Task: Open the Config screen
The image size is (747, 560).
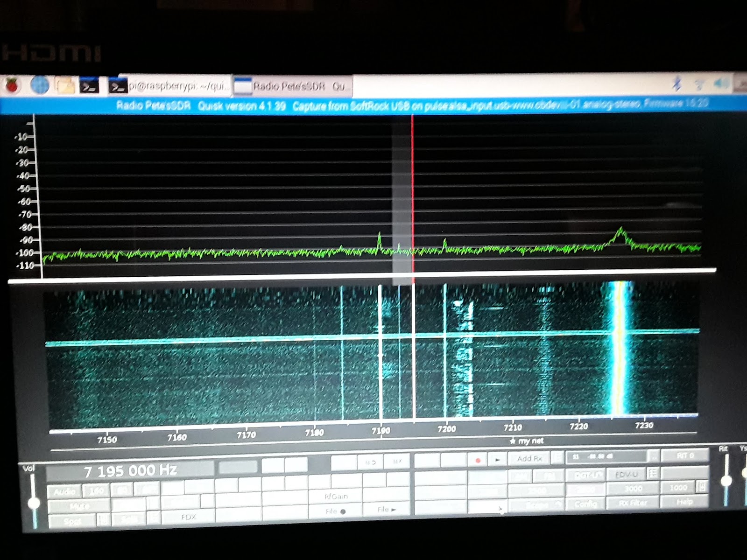Action: 586,504
